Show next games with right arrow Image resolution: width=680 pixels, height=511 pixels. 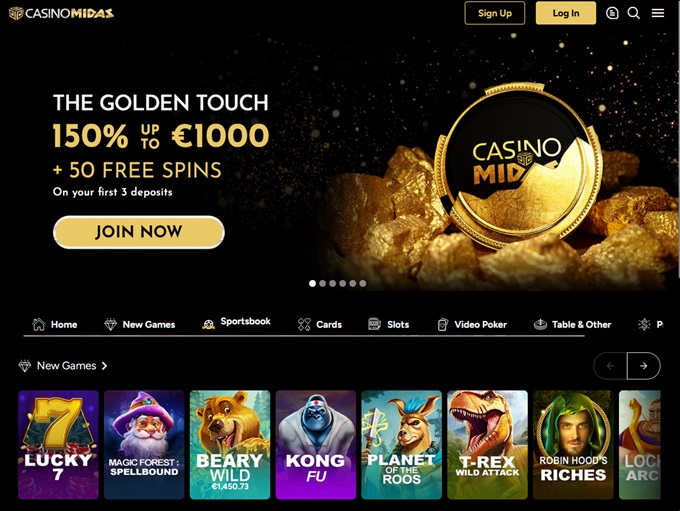click(644, 366)
